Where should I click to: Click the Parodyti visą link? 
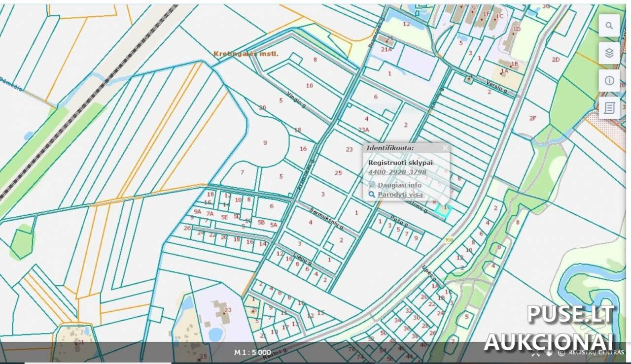(x=400, y=195)
